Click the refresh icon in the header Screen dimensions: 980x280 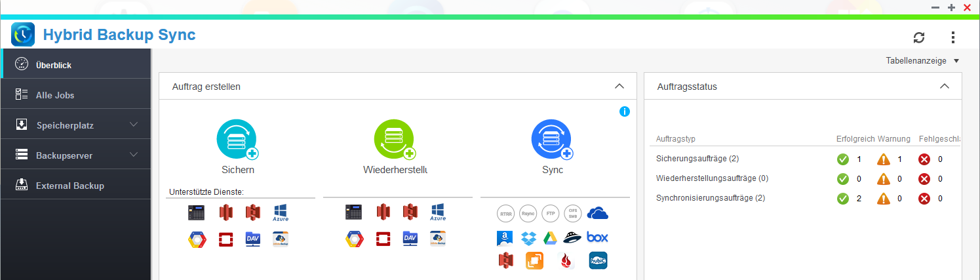click(919, 37)
